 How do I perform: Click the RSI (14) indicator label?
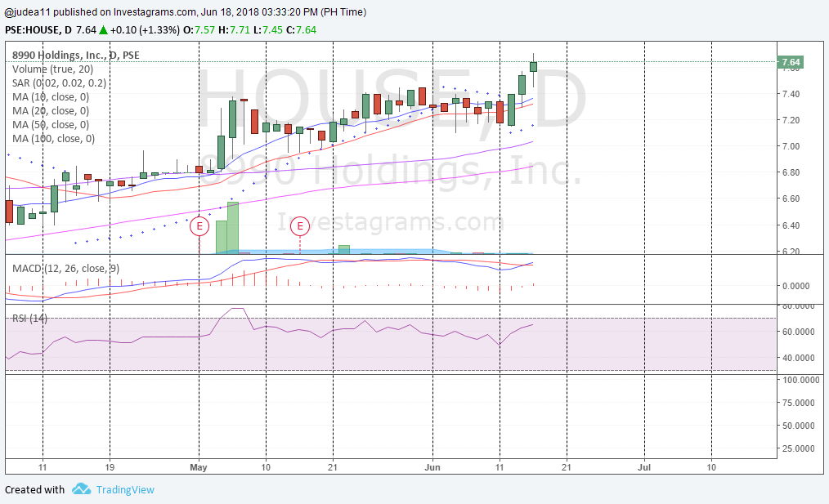pyautogui.click(x=29, y=319)
